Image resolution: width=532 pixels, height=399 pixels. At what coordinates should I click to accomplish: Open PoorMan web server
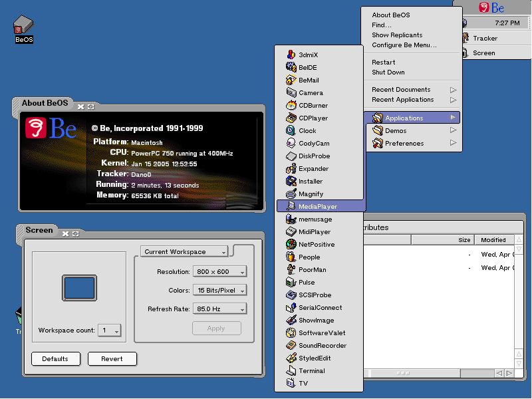pos(319,270)
